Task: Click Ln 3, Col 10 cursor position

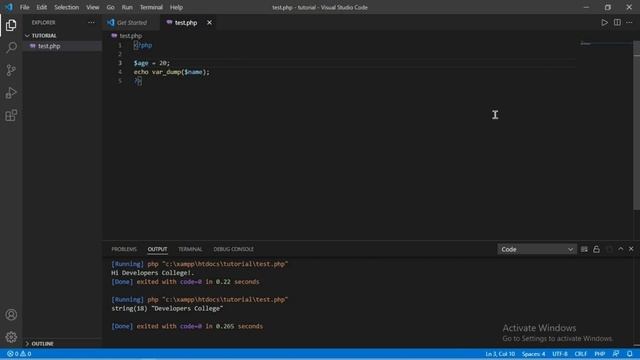Action: [x=500, y=354]
